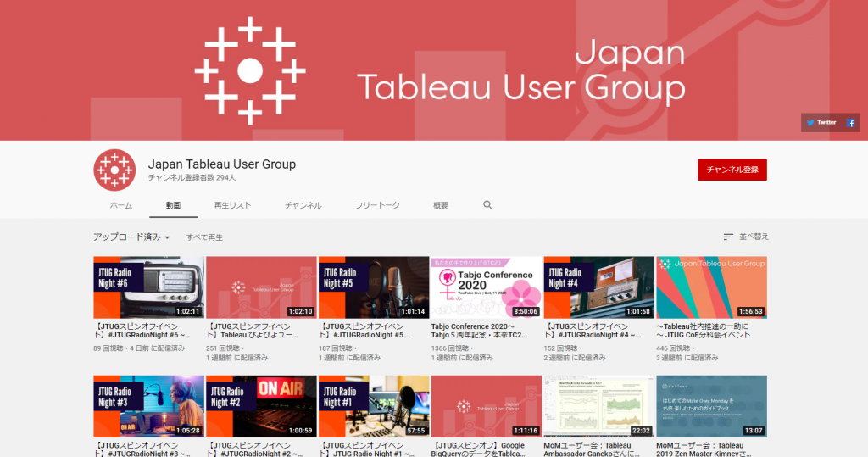
Task: Click the Tableau ぴよぴよユー... video title
Action: [253, 331]
